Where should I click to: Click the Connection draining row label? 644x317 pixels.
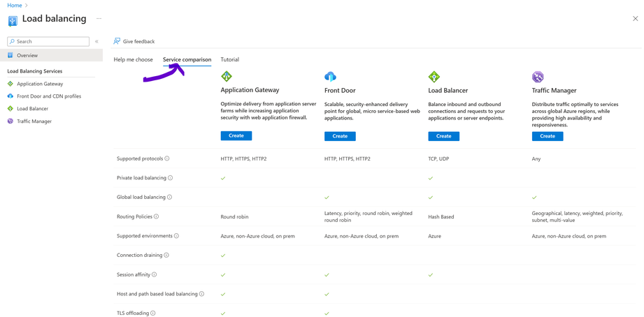140,255
